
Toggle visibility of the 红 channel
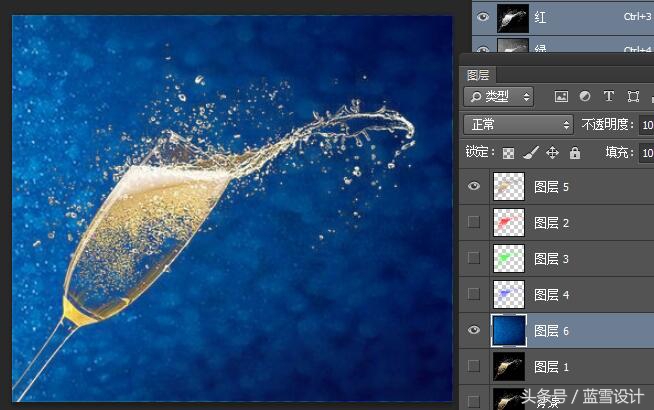tap(483, 17)
